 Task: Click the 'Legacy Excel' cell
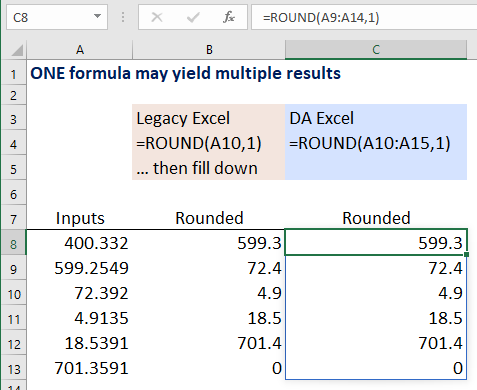(x=209, y=118)
